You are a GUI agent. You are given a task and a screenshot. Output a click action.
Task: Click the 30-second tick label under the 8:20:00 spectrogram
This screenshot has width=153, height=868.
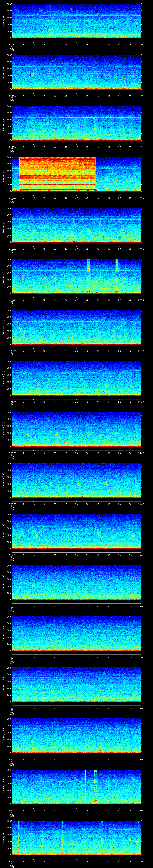click(77, 351)
